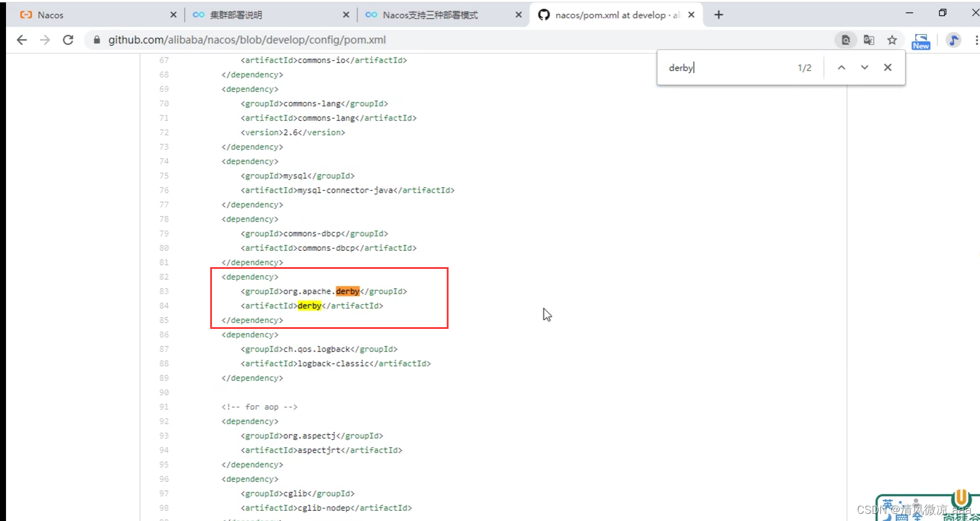Click line number 91

[x=164, y=407]
